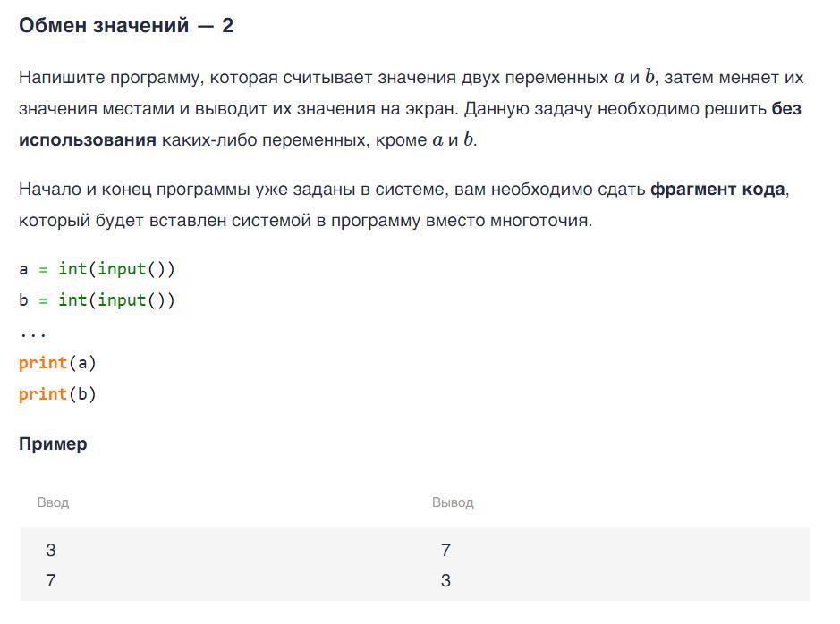Image resolution: width=840 pixels, height=624 pixels.
Task: Click the code line "a = int(input())"
Action: pyautogui.click(x=97, y=269)
